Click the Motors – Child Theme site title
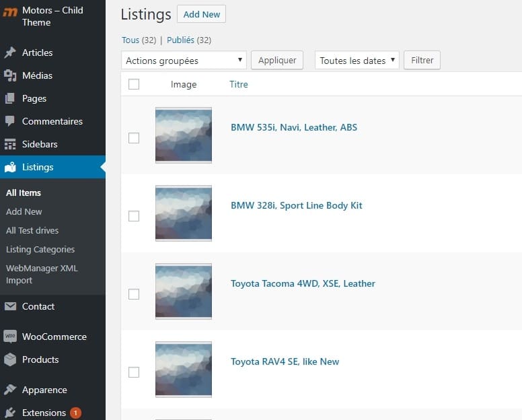 click(x=52, y=16)
